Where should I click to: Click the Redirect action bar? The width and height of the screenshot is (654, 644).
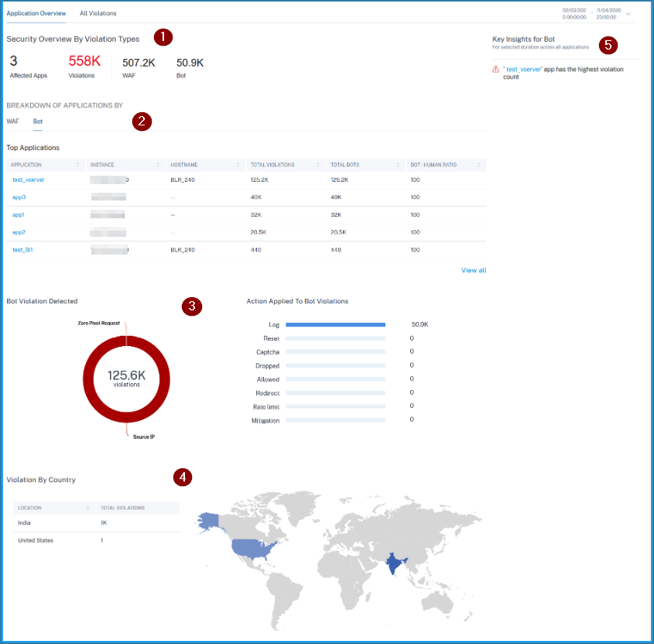335,393
